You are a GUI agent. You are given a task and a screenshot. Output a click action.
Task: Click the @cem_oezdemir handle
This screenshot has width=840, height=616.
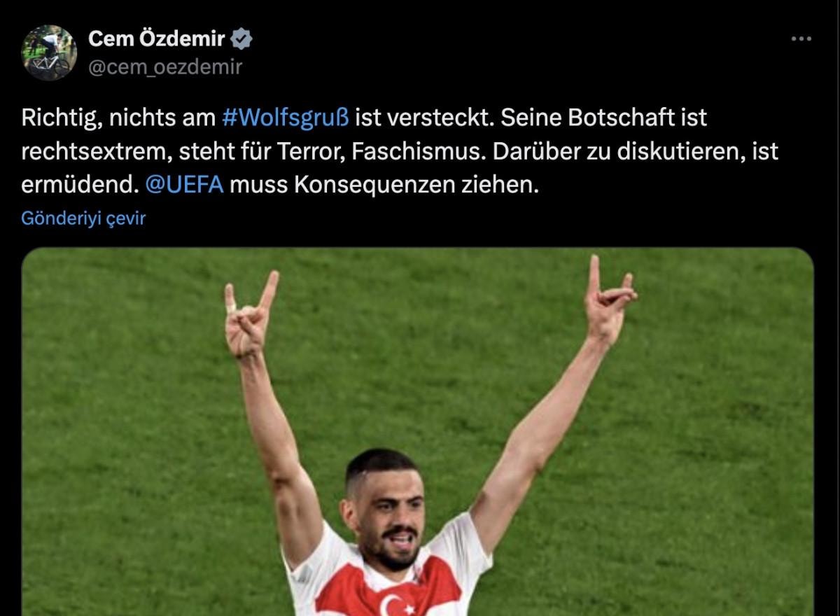tap(165, 66)
